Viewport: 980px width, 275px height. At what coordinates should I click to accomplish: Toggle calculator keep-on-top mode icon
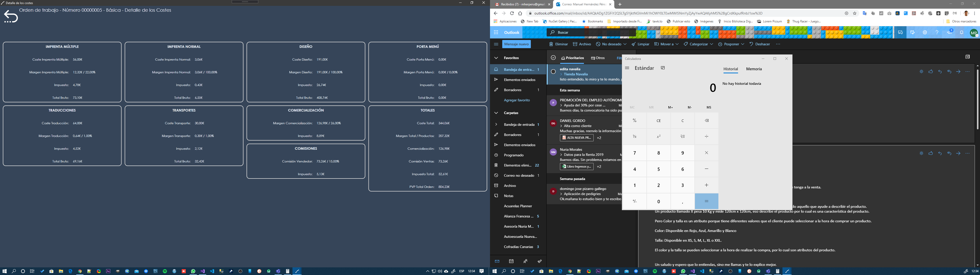pos(663,68)
